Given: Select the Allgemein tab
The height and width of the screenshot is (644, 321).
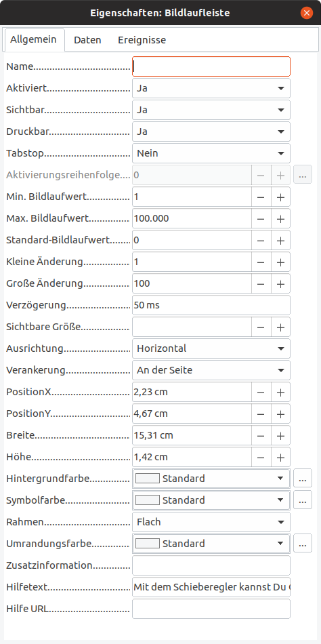Looking at the screenshot, I should pyautogui.click(x=35, y=40).
